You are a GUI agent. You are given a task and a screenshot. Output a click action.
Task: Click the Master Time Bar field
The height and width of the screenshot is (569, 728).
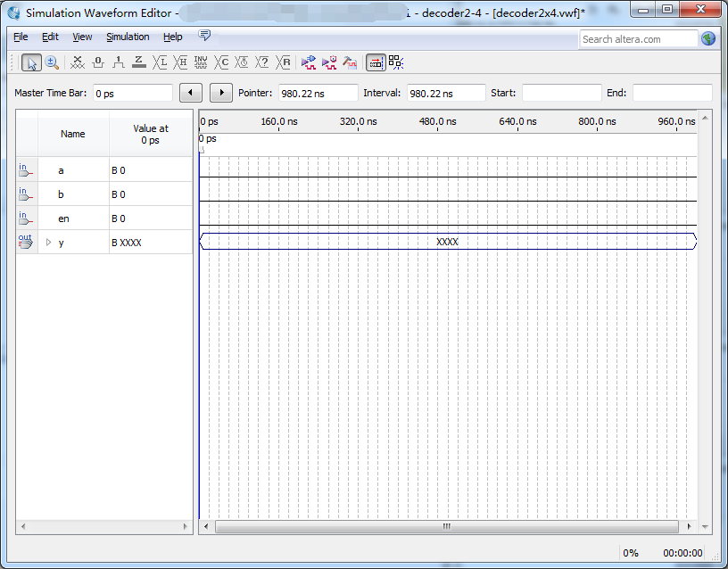pyautogui.click(x=133, y=93)
